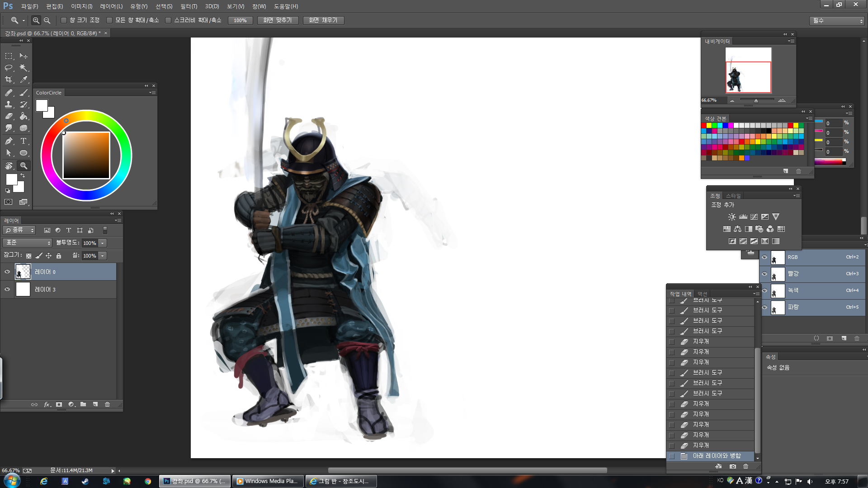Image resolution: width=868 pixels, height=488 pixels.
Task: Open 칠 fill slider dropdown
Action: (103, 256)
